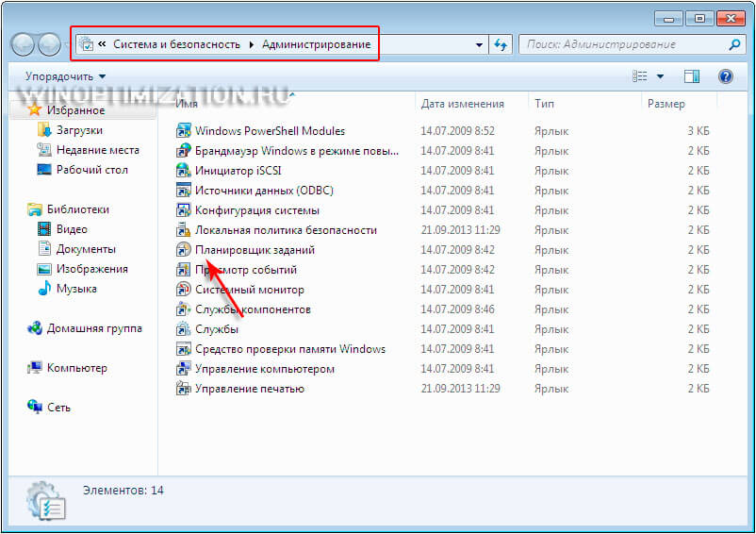This screenshot has height=534, width=756.
Task: Select the Планировщик заданий file name
Action: click(x=255, y=250)
